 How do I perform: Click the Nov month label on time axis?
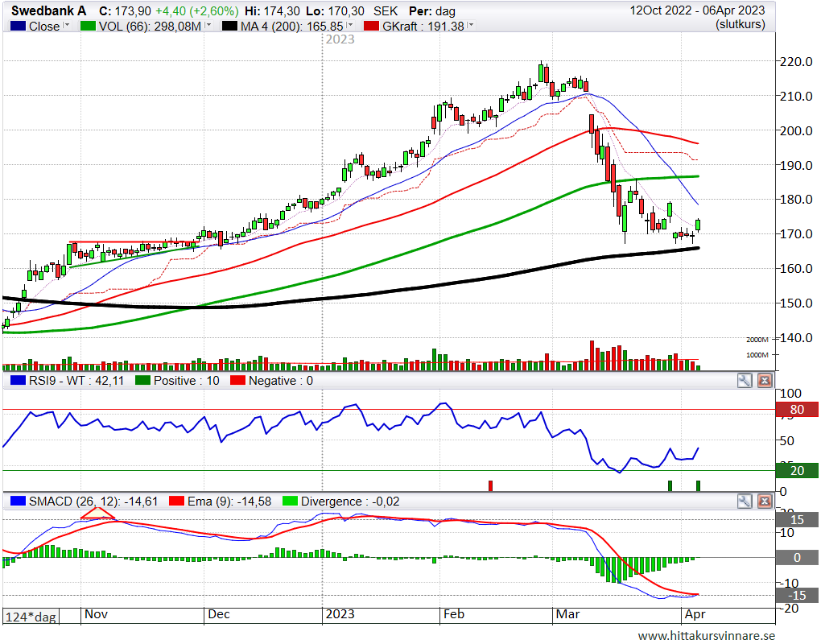(96, 614)
